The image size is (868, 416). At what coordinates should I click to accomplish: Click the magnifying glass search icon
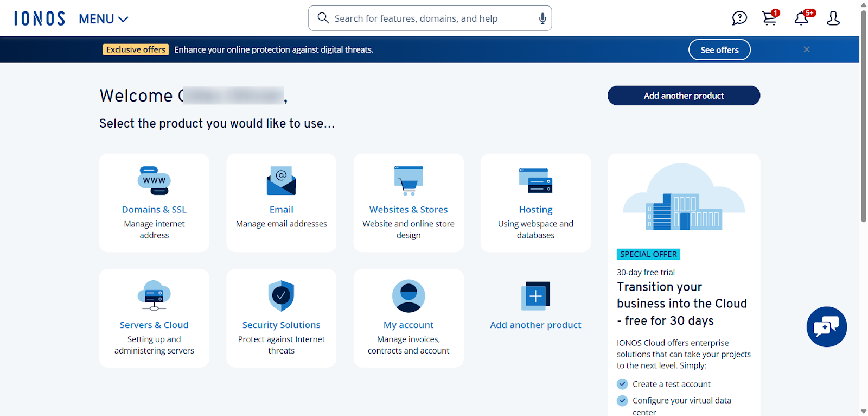coord(323,18)
